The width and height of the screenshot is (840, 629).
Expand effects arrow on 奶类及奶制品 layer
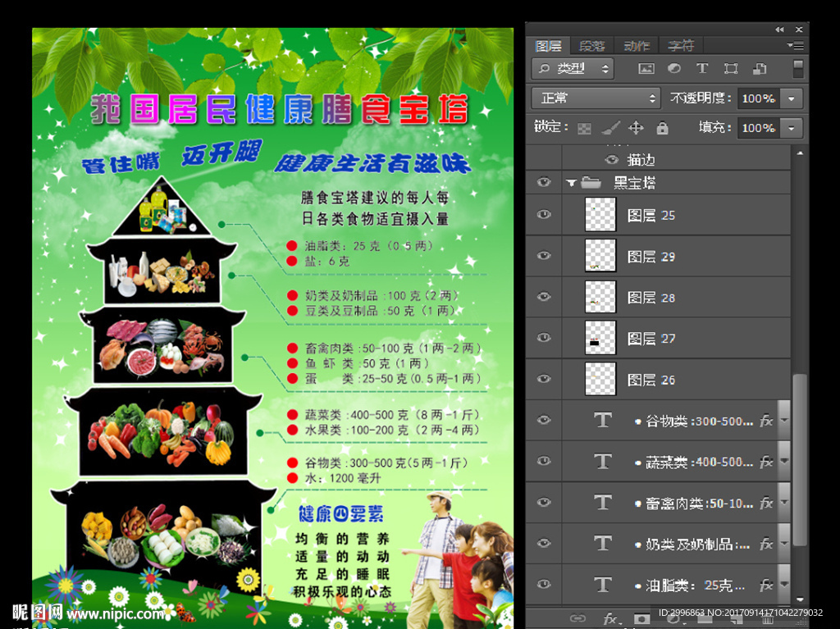[784, 543]
